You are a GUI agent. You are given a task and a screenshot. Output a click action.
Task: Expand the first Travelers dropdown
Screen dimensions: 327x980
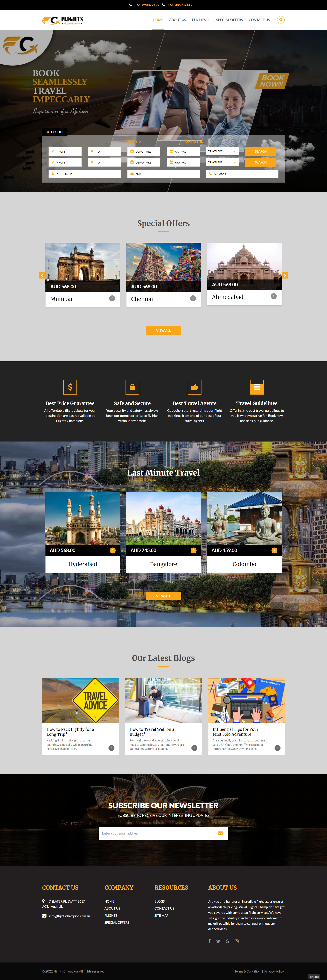[222, 151]
